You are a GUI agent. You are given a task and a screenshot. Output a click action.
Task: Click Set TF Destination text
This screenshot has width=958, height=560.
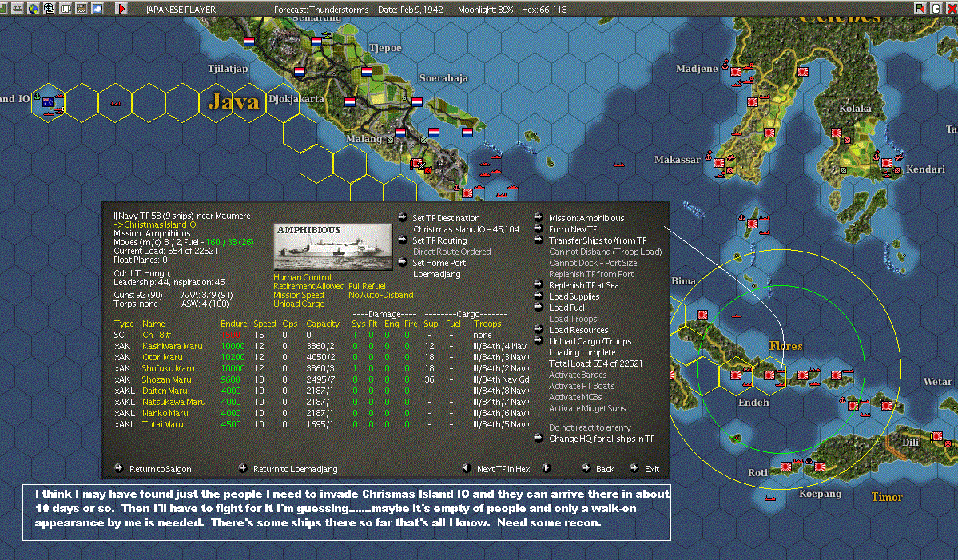pos(446,218)
